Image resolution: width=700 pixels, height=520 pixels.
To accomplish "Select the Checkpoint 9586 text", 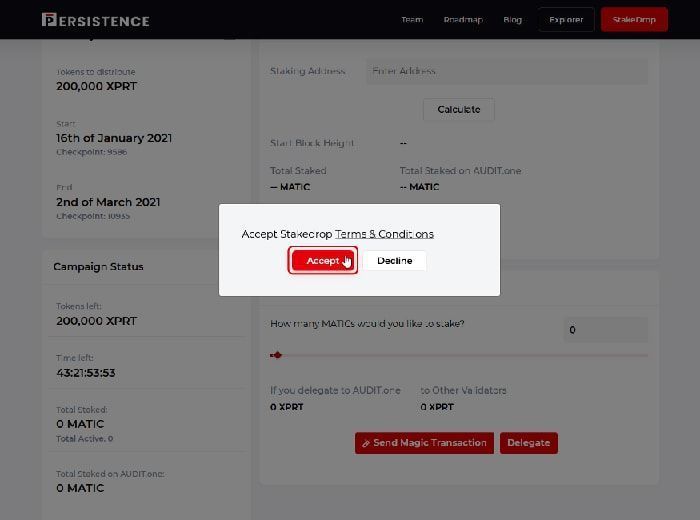I will (92, 152).
